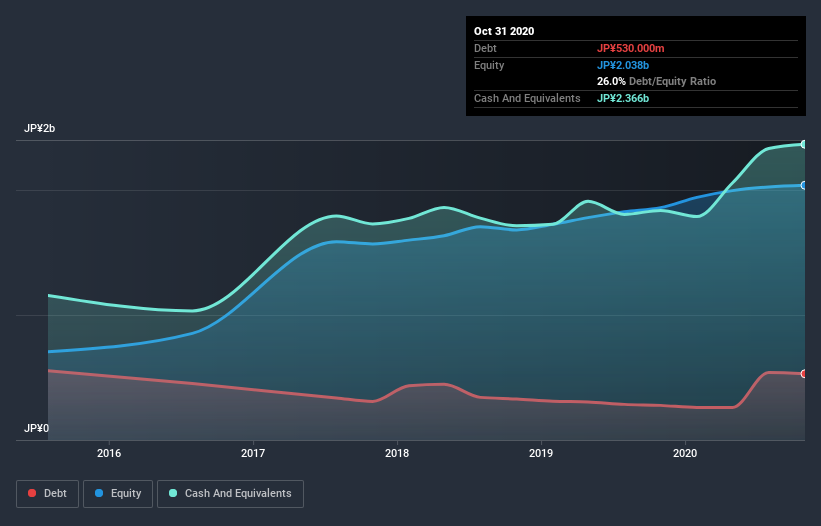Click the 2018 x-axis label
This screenshot has height=526, width=821.
pos(397,453)
